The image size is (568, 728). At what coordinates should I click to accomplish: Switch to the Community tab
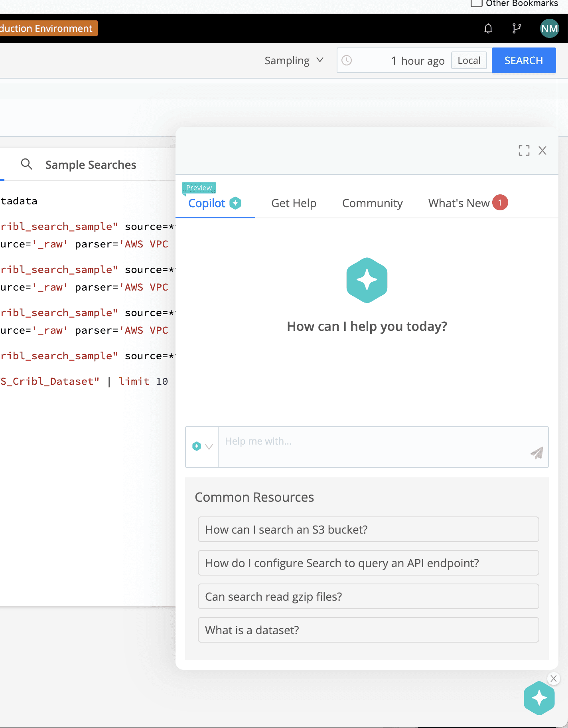tap(372, 203)
